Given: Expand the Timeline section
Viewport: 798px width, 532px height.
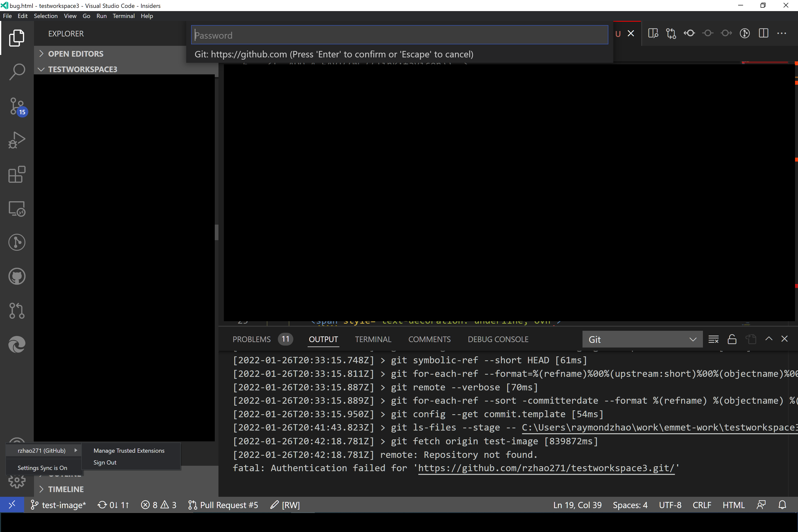Looking at the screenshot, I should click(x=66, y=489).
